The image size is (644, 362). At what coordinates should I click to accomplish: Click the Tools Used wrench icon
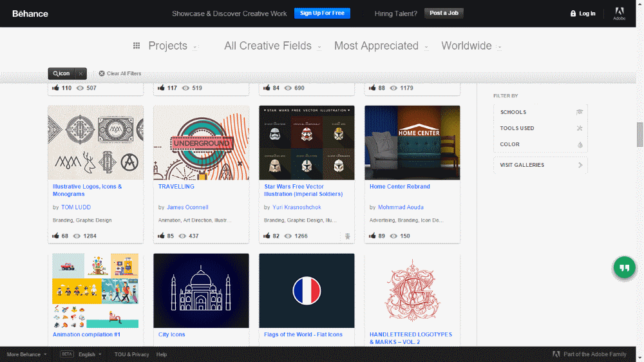(580, 128)
